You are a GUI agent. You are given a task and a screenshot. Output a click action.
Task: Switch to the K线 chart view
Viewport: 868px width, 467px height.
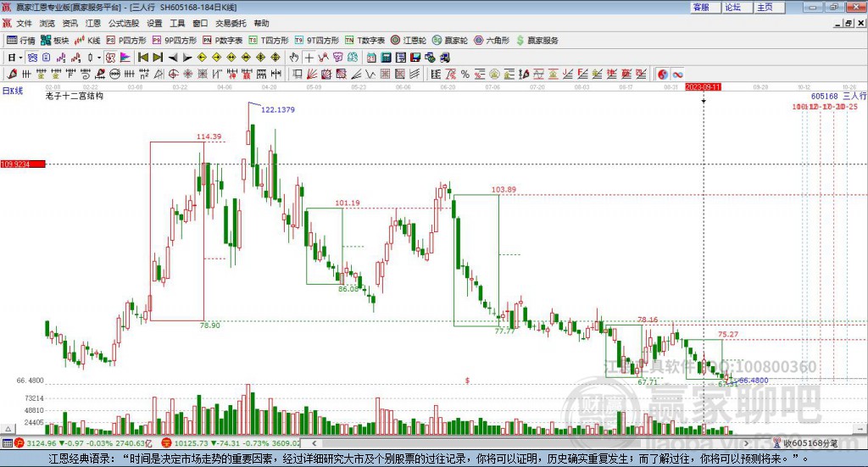click(87, 41)
